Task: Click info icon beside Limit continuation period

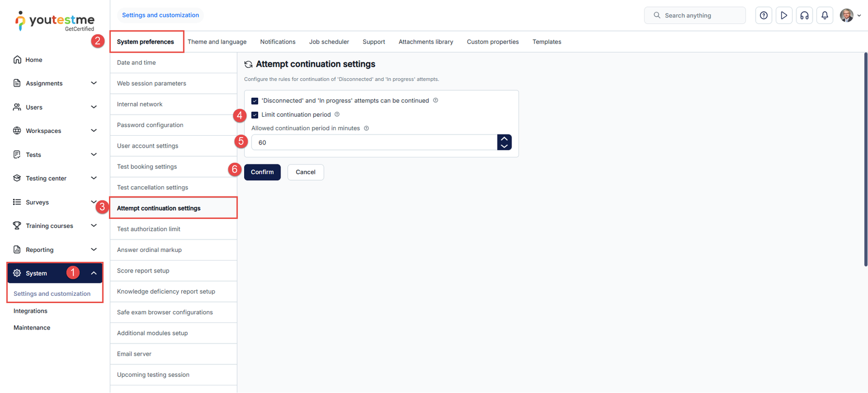Action: (337, 115)
